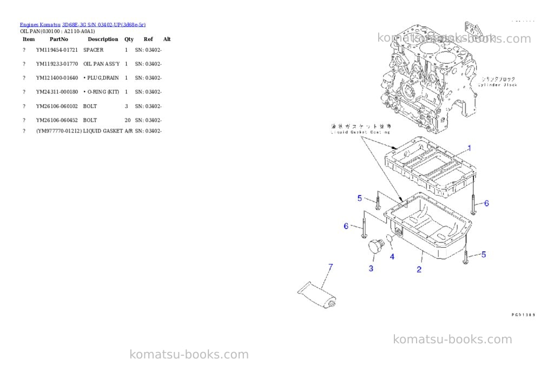
Task: Click the Item column header
Action: 29,39
